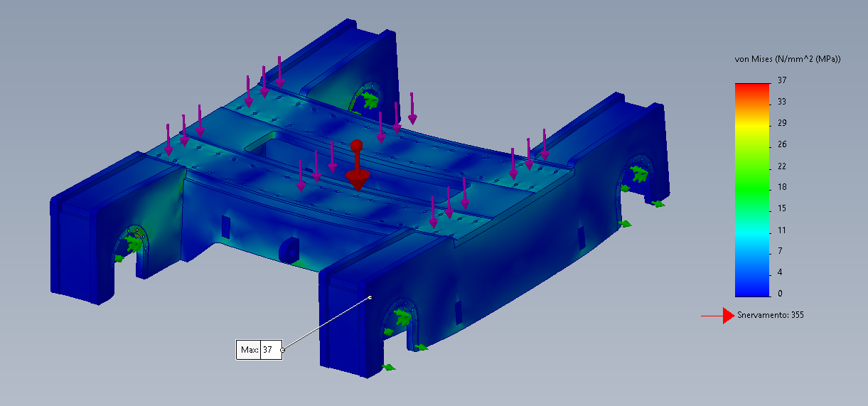
Task: Click the Max callout leader endpoint on model
Action: click(x=370, y=297)
